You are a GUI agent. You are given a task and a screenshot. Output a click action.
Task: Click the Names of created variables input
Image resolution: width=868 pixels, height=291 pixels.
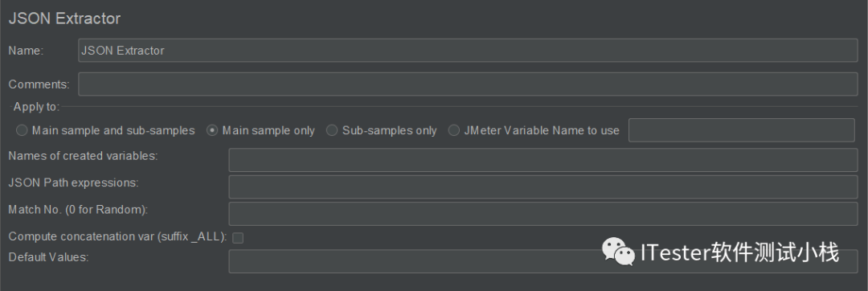click(x=543, y=160)
